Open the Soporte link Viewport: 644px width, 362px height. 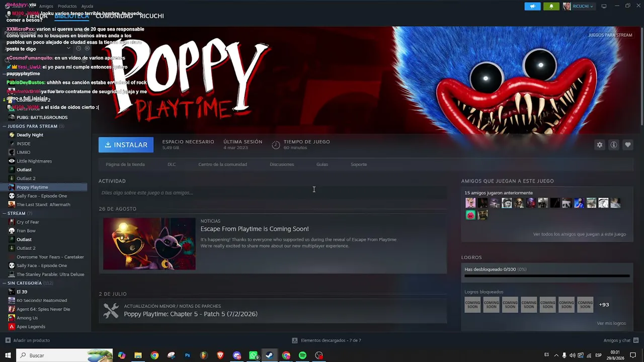pyautogui.click(x=359, y=164)
